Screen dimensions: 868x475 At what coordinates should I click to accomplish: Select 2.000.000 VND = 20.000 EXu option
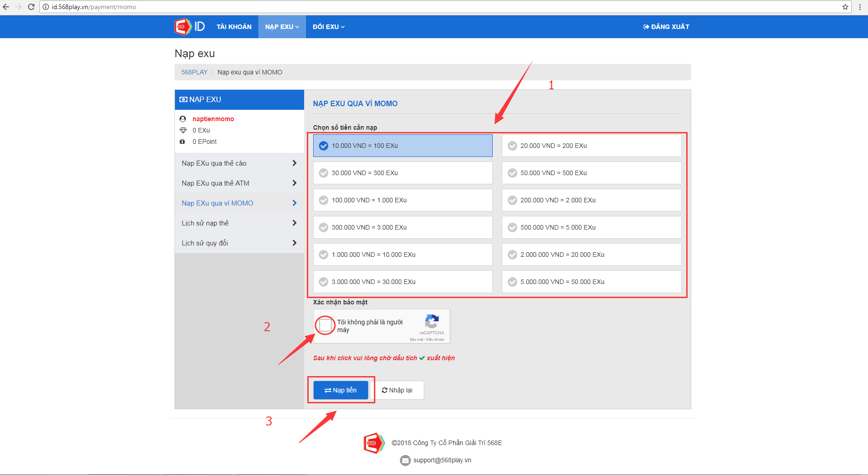[592, 255]
